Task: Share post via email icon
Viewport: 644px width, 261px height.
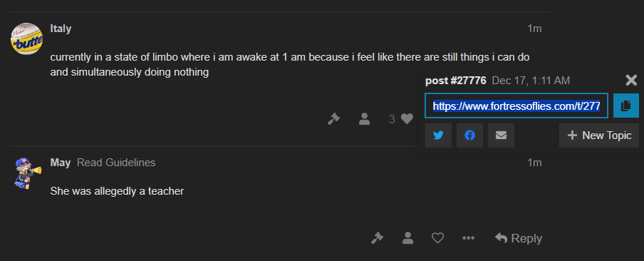Action: pos(501,135)
